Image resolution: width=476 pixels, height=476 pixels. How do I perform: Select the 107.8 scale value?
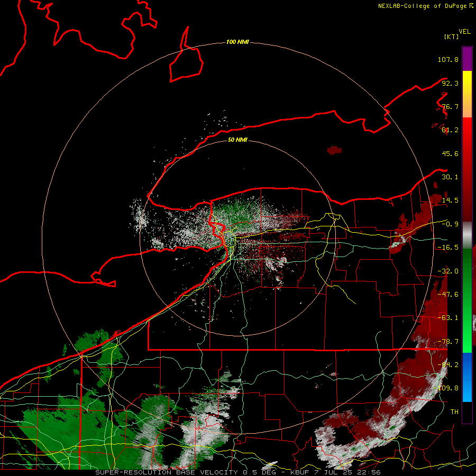pyautogui.click(x=448, y=59)
